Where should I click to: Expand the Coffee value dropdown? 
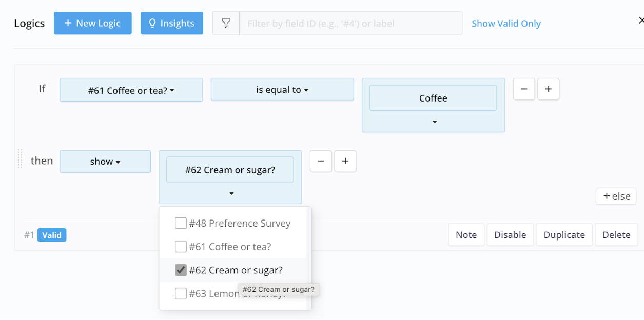click(x=434, y=122)
